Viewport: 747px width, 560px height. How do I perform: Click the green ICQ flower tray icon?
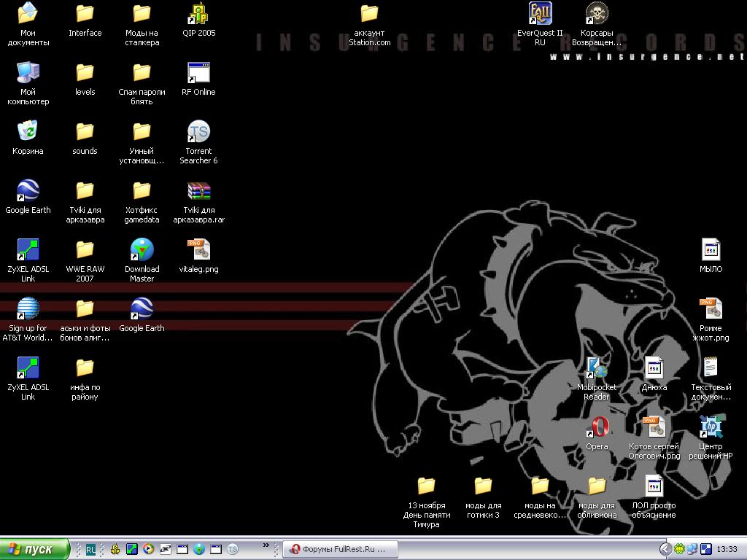click(679, 549)
